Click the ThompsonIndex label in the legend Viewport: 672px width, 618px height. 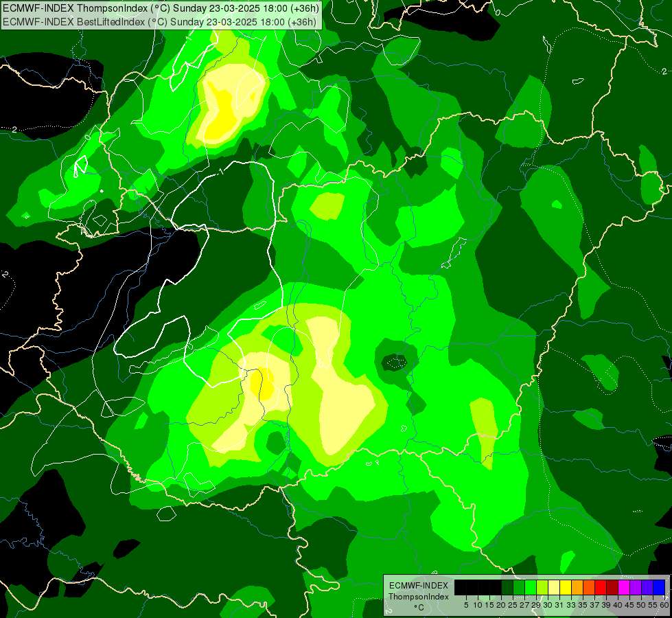click(x=419, y=597)
